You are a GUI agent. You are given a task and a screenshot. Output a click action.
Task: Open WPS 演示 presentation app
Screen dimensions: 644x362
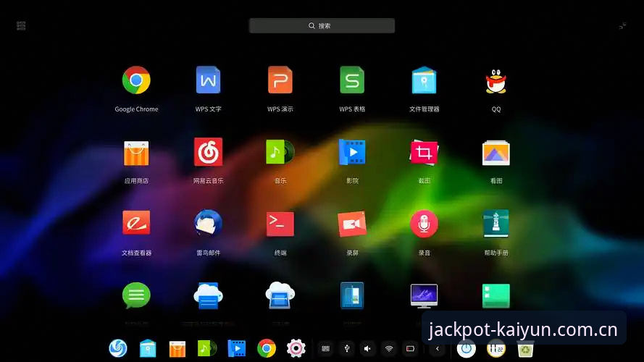coord(280,80)
